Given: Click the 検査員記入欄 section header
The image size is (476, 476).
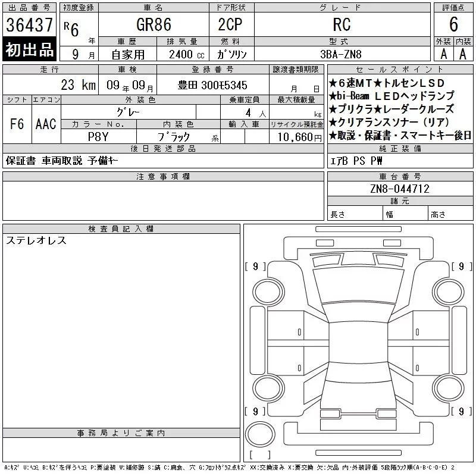Looking at the screenshot, I should point(121,229).
